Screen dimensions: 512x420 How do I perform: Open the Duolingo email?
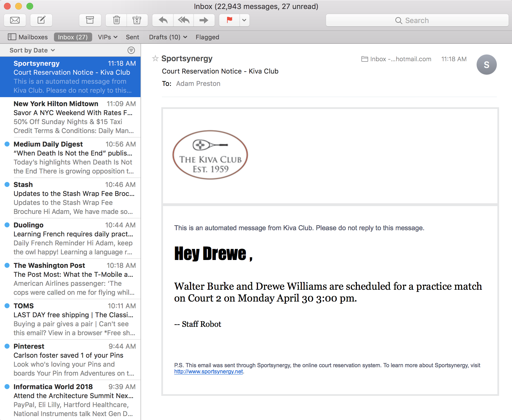pos(70,238)
